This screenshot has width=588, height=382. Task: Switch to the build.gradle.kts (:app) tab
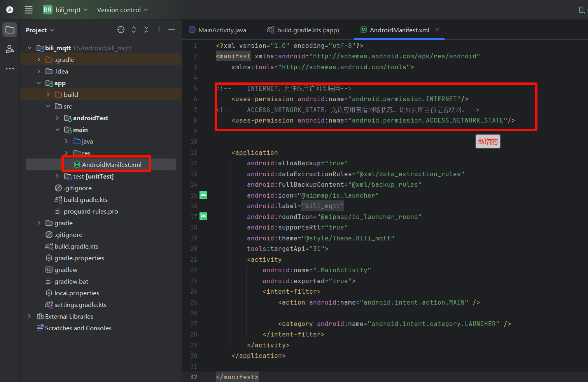click(308, 30)
